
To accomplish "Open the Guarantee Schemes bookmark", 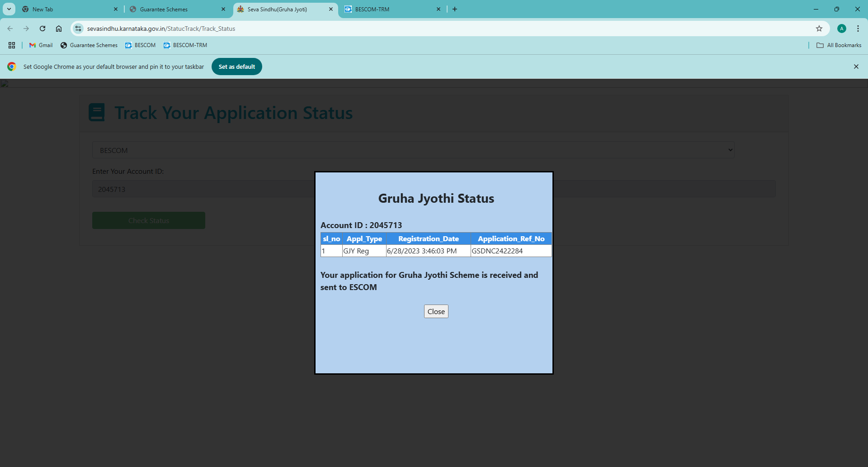I will click(89, 45).
